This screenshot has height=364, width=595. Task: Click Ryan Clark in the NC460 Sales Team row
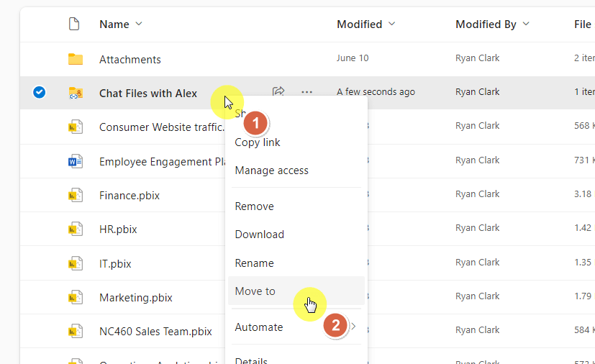477,330
